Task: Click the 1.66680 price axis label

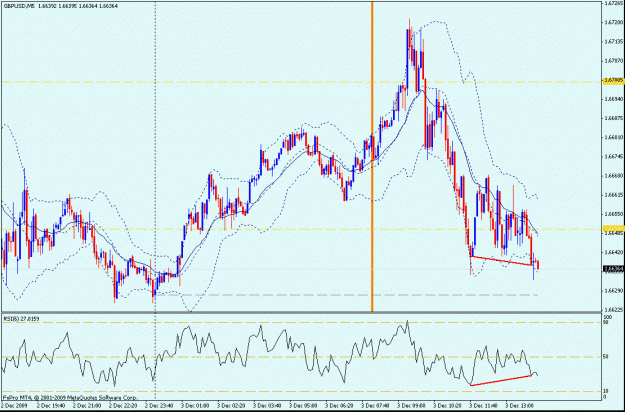Action: [614, 176]
